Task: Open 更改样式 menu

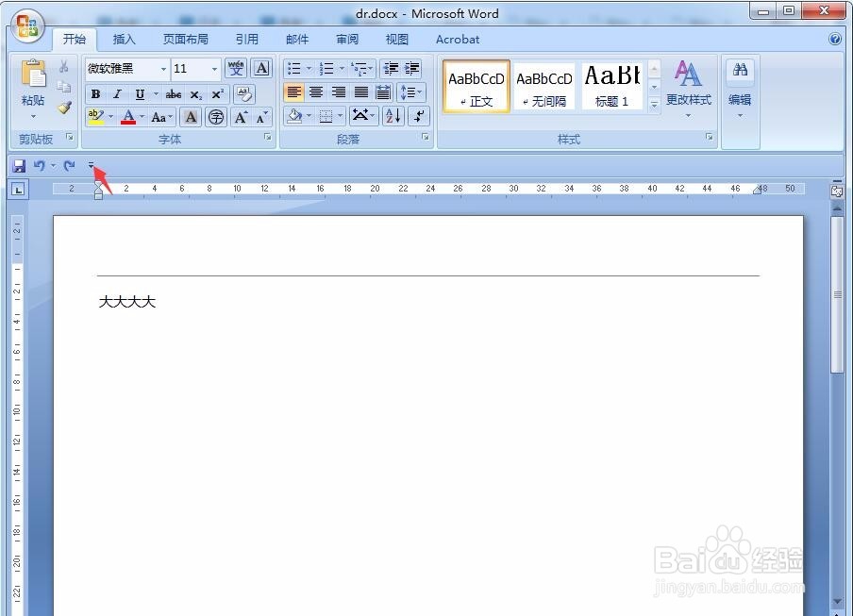Action: pyautogui.click(x=688, y=90)
